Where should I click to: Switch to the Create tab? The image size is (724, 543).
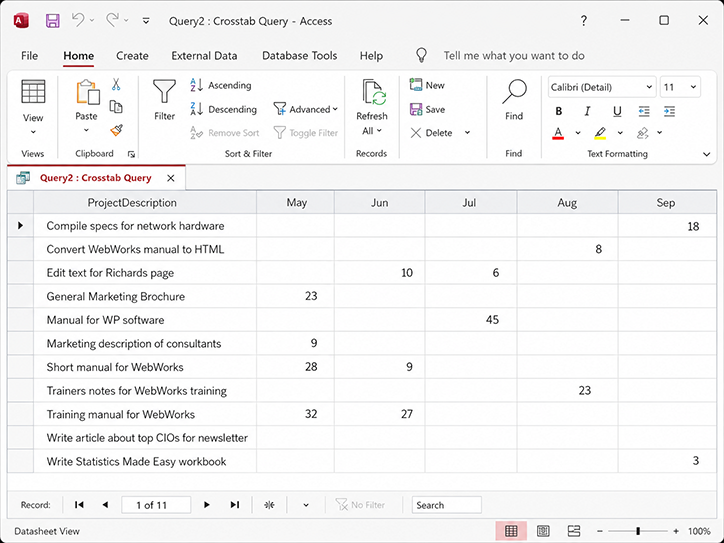coord(132,56)
